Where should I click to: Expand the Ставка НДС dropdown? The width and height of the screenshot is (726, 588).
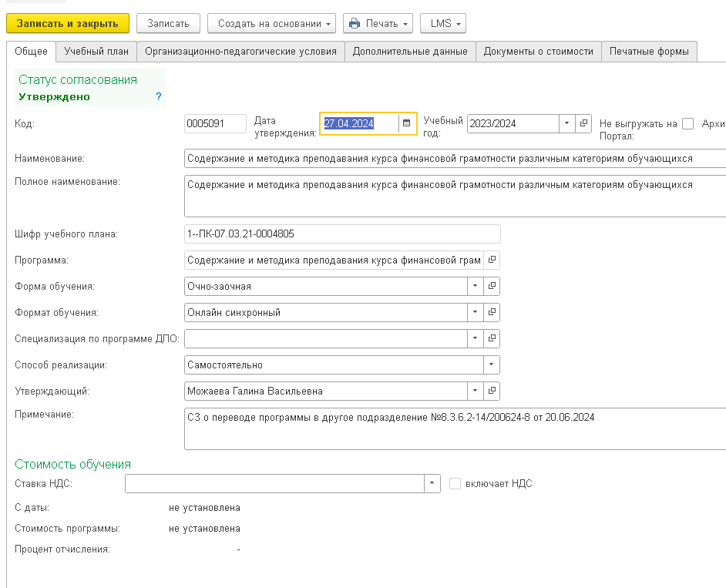click(432, 483)
